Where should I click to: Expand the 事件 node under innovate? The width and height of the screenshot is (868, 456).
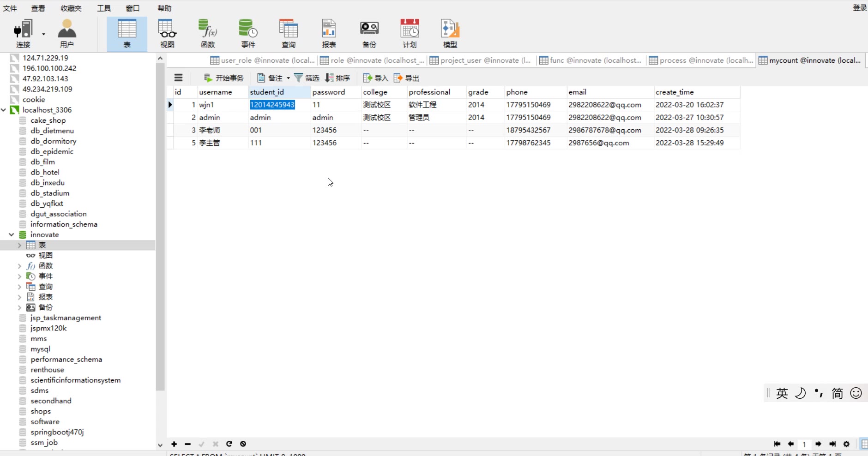click(x=19, y=276)
